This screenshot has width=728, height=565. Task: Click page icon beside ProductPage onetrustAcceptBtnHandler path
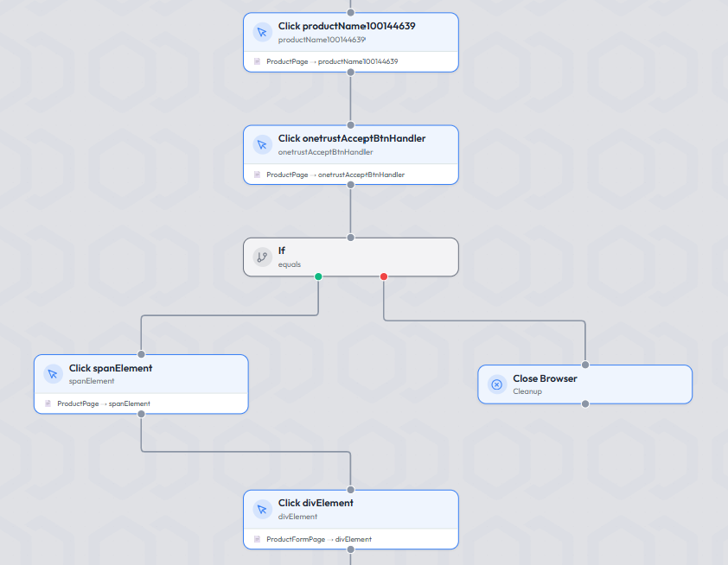point(257,175)
